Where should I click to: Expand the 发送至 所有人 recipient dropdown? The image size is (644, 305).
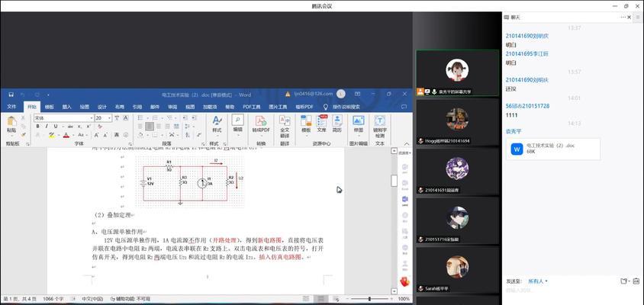[539, 281]
